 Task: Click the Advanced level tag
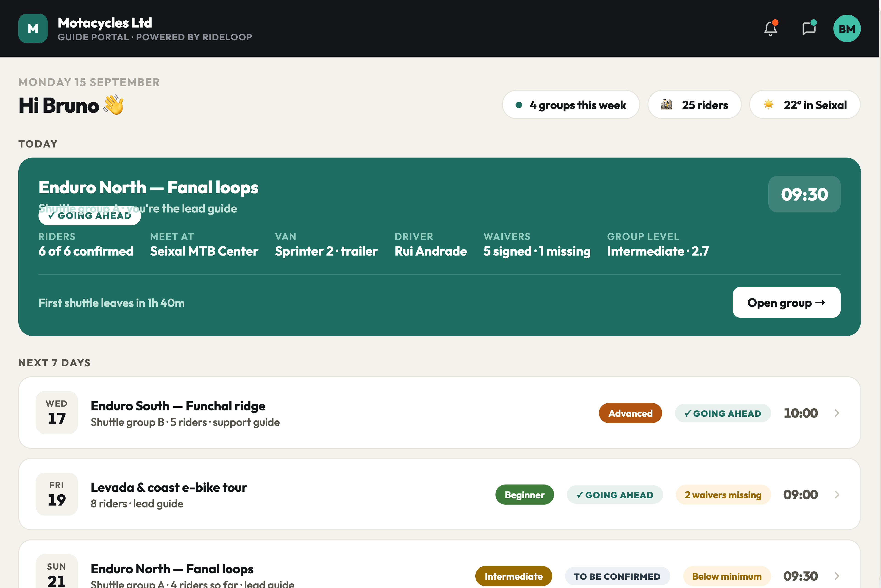(x=630, y=413)
